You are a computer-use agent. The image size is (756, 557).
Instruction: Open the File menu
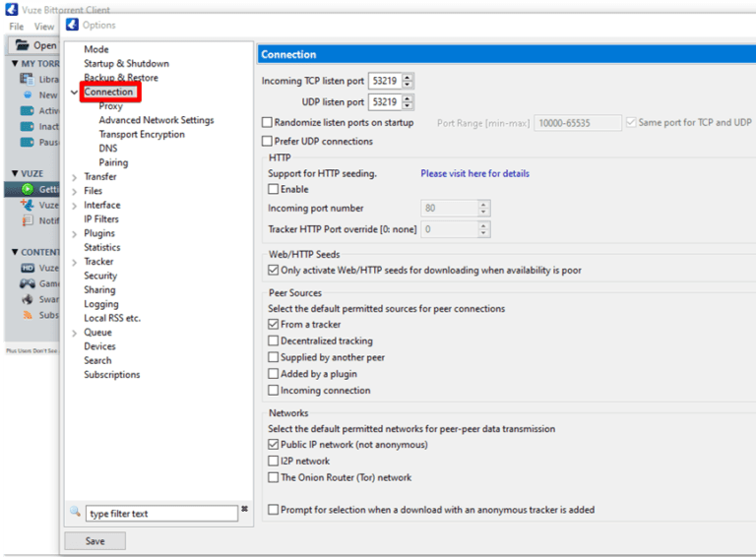[x=17, y=27]
